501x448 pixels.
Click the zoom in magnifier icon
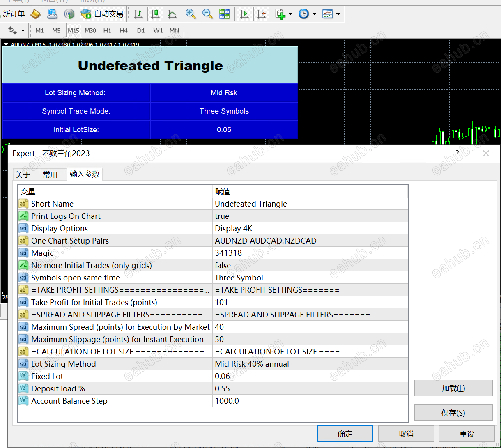(191, 14)
